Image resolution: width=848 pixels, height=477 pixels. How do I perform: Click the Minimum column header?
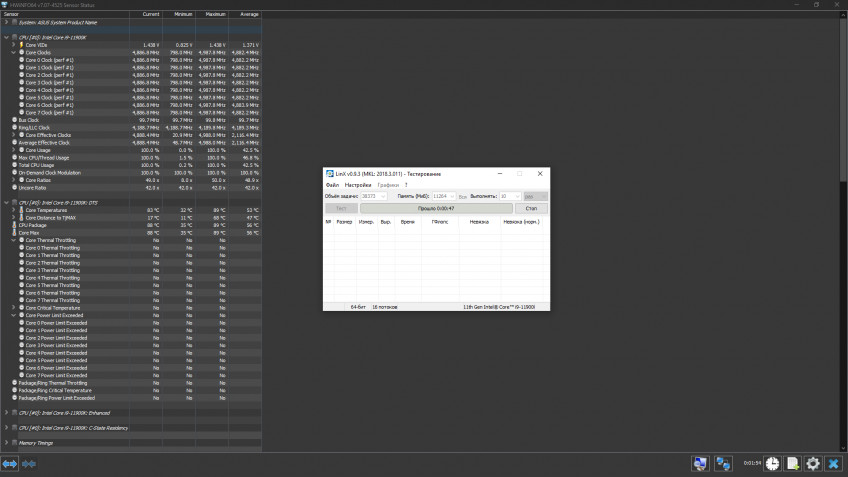(x=179, y=14)
